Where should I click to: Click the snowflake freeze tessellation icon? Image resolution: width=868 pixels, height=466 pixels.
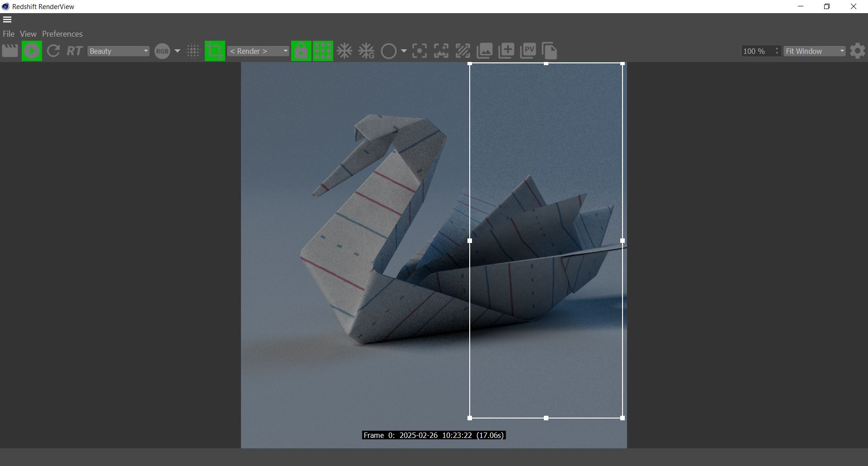pyautogui.click(x=344, y=51)
